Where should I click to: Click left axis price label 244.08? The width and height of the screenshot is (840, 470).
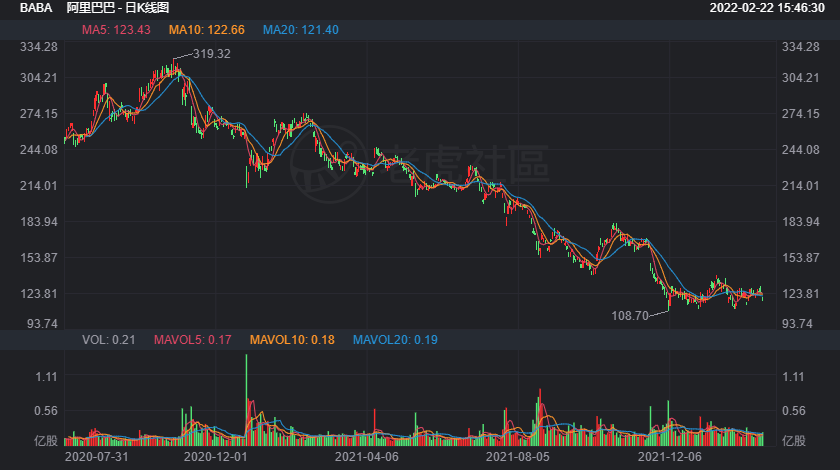(39, 150)
